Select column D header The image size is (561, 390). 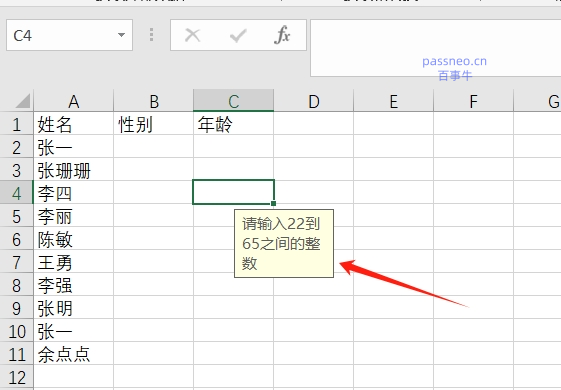click(x=313, y=101)
